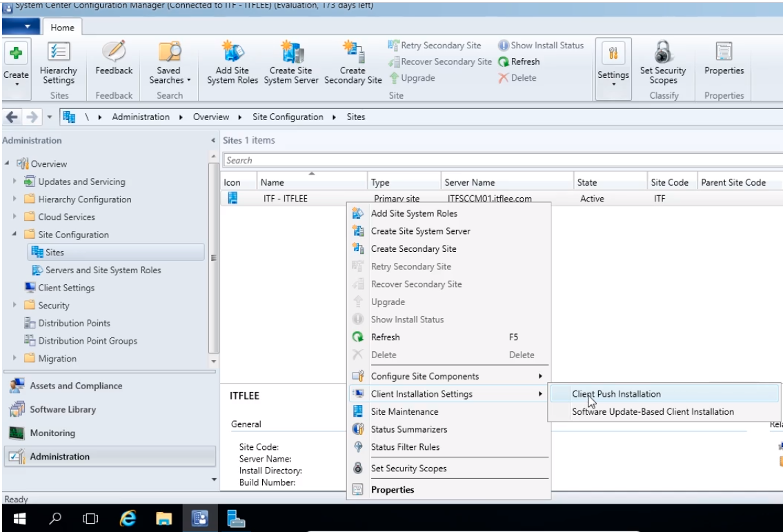Expand the Cloud Services tree node
The height and width of the screenshot is (532, 783).
pyautogui.click(x=15, y=217)
